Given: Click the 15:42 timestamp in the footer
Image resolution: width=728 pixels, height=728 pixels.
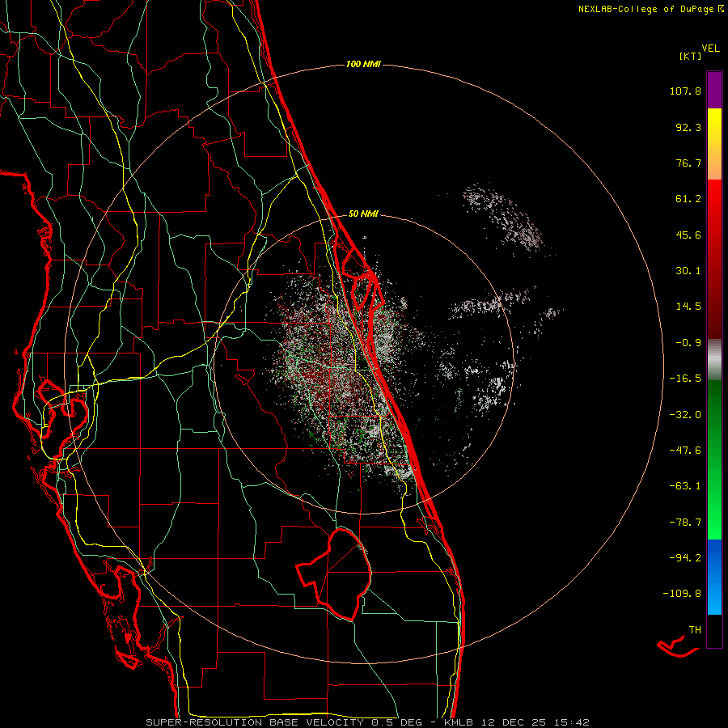Looking at the screenshot, I should pyautogui.click(x=572, y=722).
